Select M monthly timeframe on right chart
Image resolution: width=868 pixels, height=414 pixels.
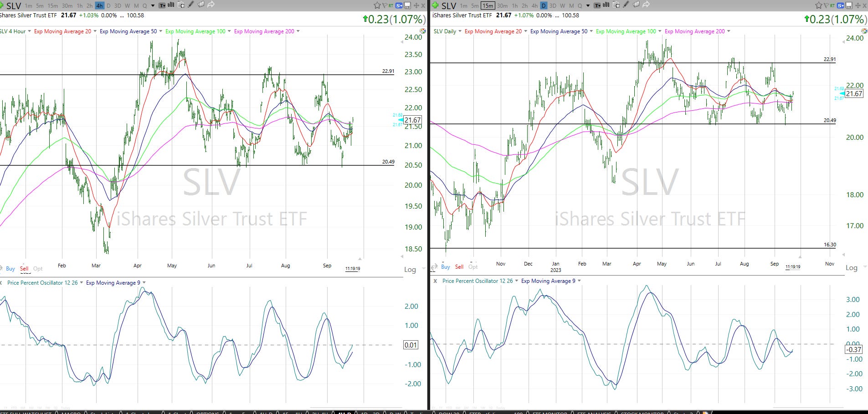[x=571, y=6]
